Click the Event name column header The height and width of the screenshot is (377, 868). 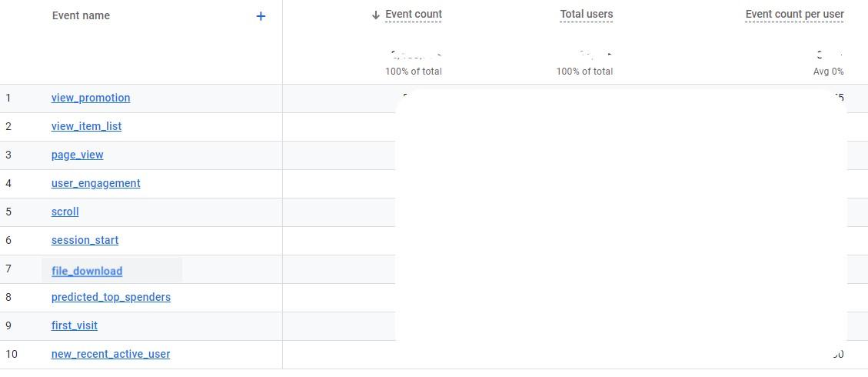[81, 15]
